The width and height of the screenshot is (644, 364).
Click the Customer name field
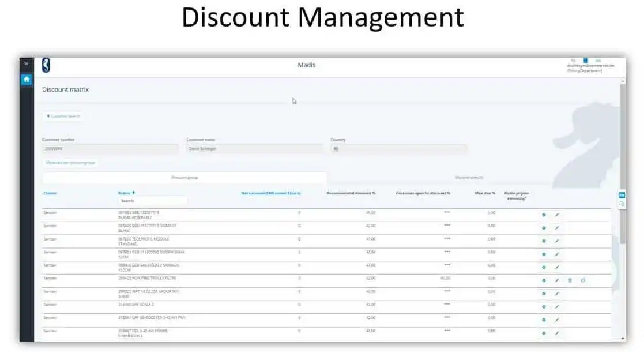click(255, 149)
